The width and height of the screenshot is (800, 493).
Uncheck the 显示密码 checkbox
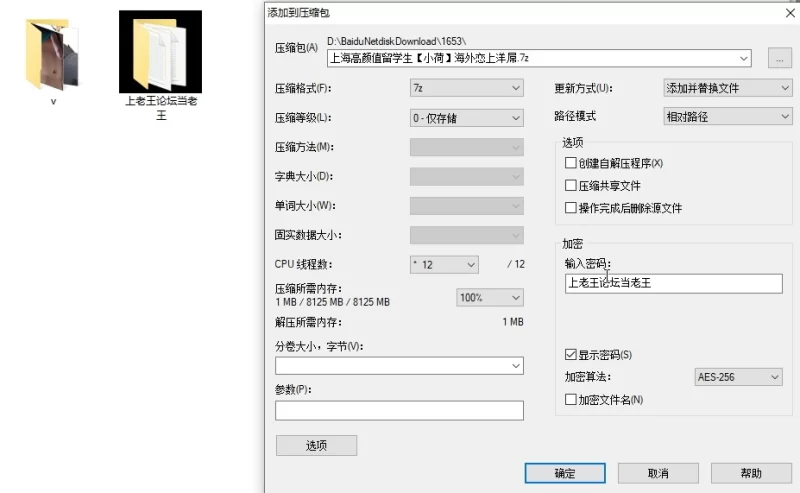click(x=571, y=355)
